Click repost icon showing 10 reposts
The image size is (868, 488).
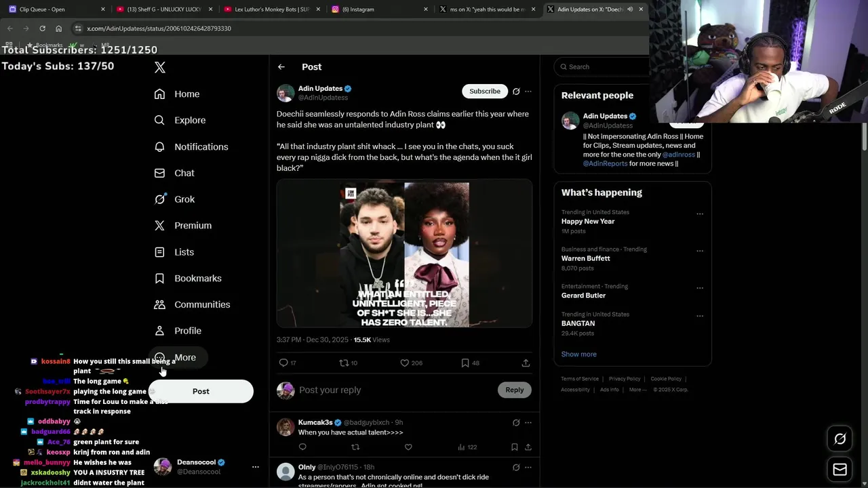tap(344, 363)
